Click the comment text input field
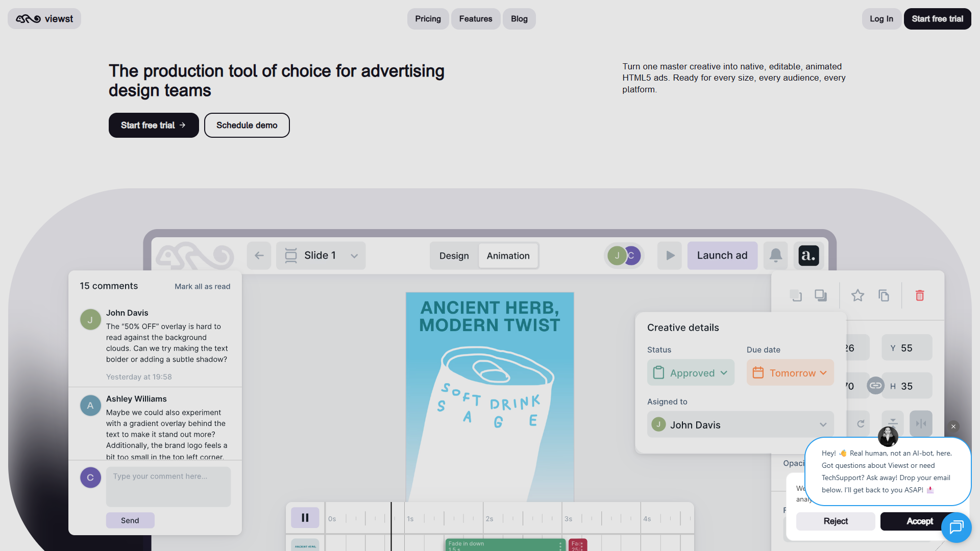This screenshot has width=980, height=551. coord(168,487)
